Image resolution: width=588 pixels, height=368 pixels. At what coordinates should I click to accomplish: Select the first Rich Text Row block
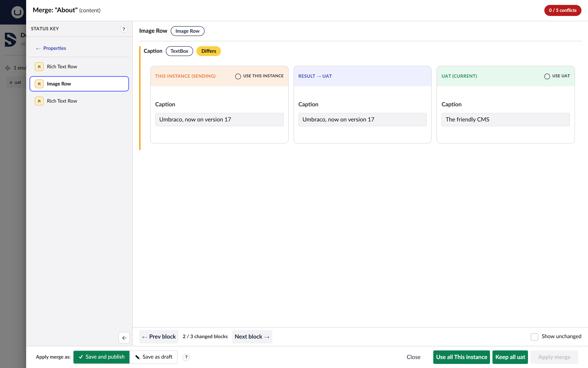coord(79,67)
